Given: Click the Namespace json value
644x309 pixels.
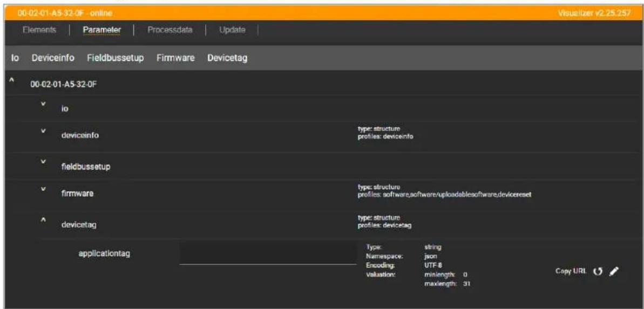Looking at the screenshot, I should [430, 257].
